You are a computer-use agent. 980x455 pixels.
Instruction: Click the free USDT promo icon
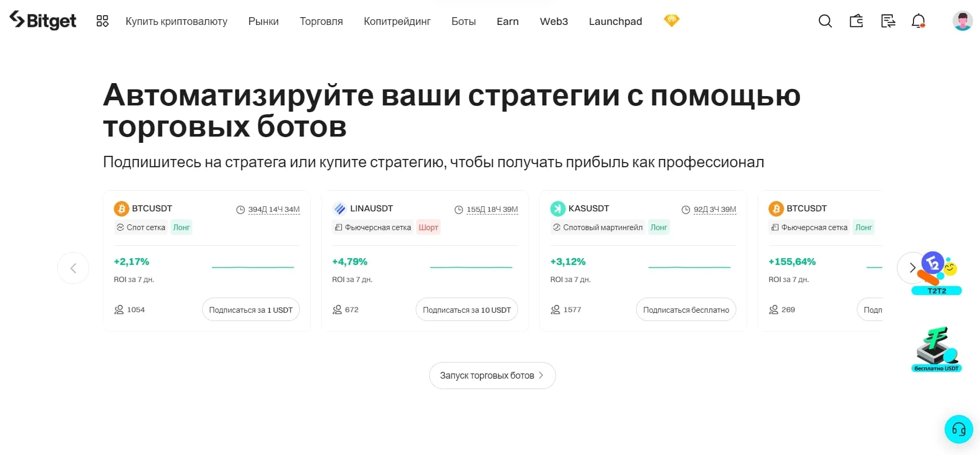937,349
